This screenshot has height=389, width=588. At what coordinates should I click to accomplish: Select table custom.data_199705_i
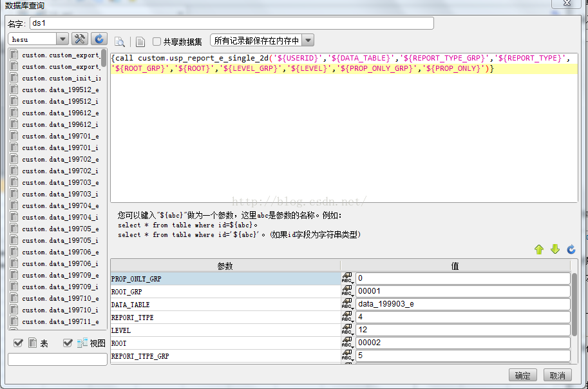pos(60,240)
